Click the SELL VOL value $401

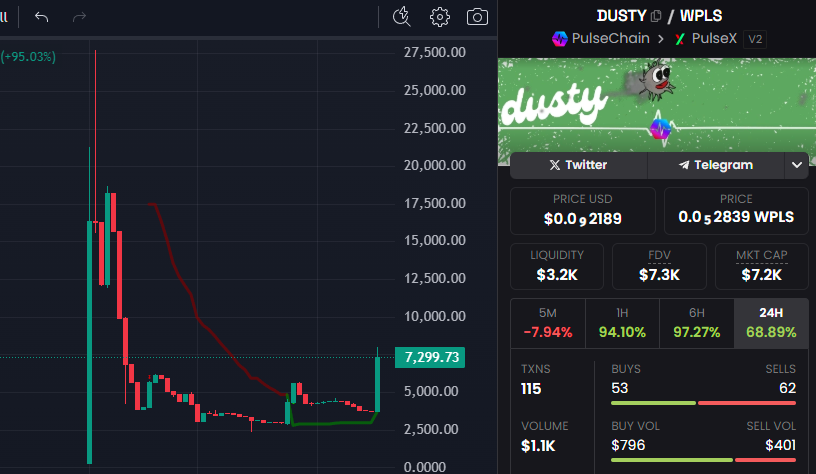click(781, 445)
